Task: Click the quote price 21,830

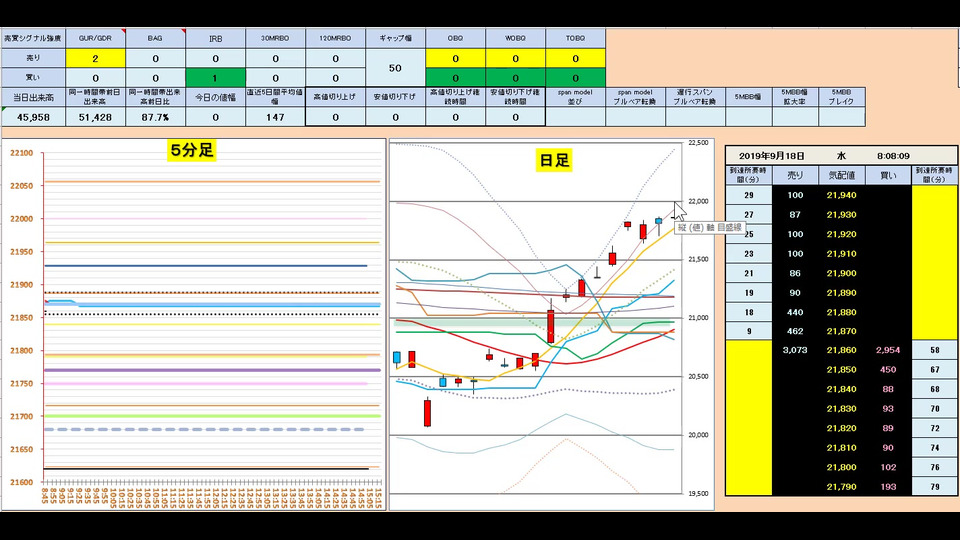Action: [841, 408]
